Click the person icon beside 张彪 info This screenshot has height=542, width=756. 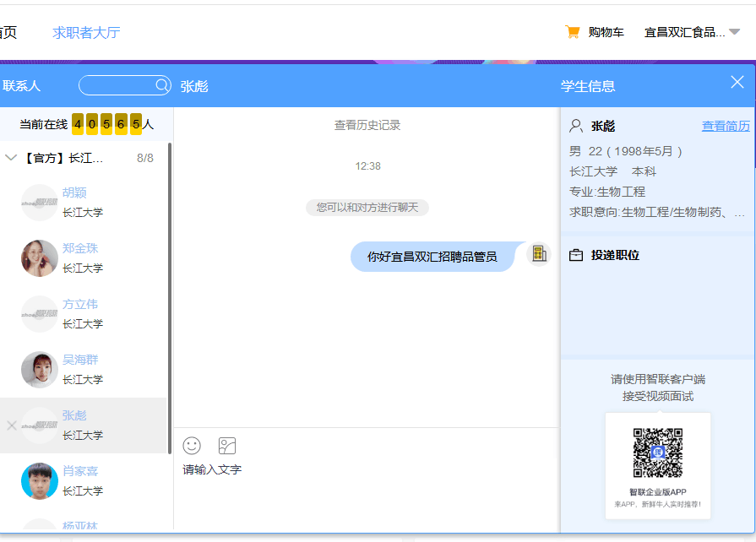tap(576, 126)
